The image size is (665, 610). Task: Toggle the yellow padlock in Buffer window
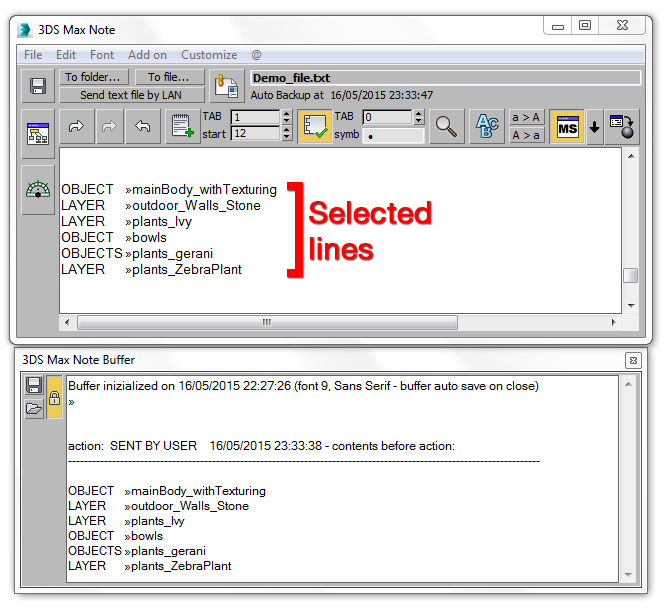pyautogui.click(x=54, y=397)
